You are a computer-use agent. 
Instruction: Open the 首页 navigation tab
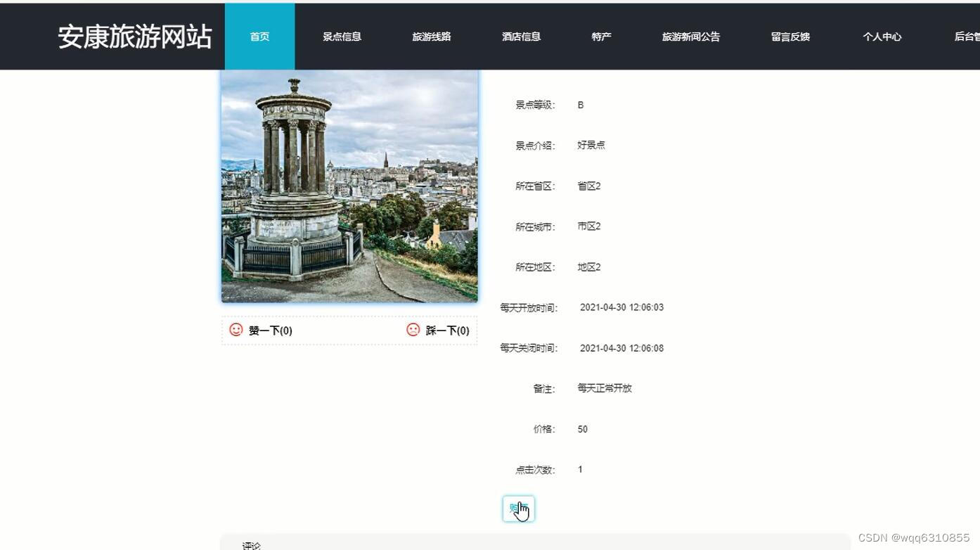point(260,37)
